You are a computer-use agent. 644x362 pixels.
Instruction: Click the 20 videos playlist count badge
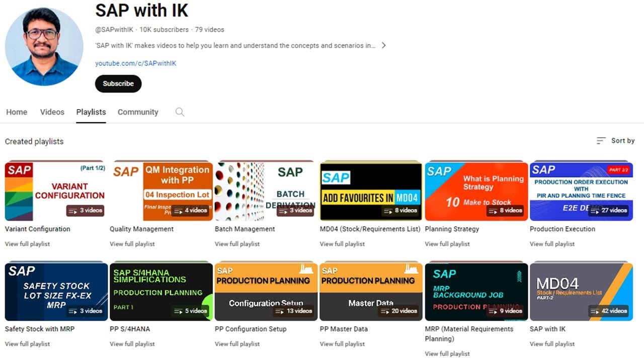[398, 311]
